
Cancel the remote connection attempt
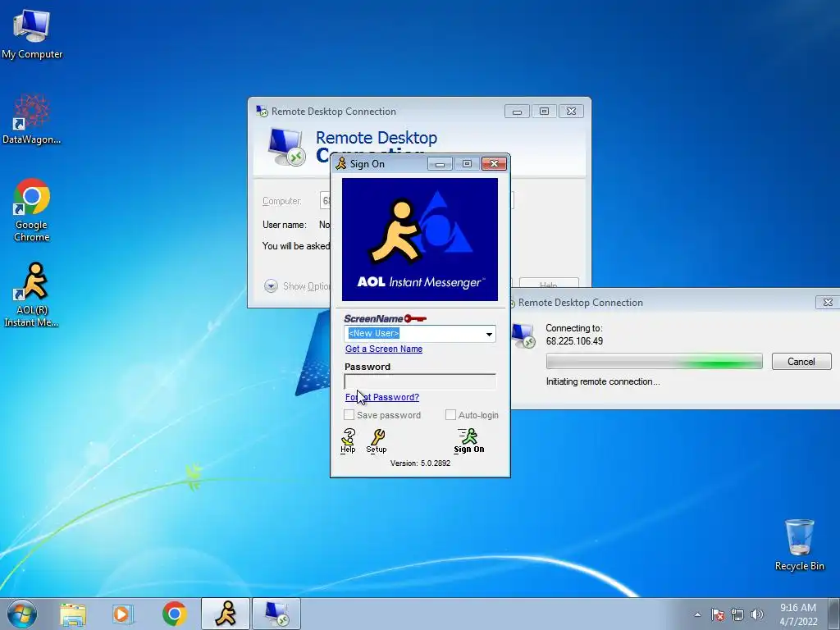click(801, 362)
